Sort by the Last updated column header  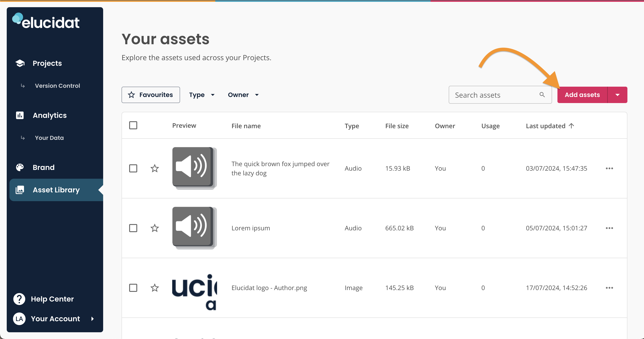[546, 126]
